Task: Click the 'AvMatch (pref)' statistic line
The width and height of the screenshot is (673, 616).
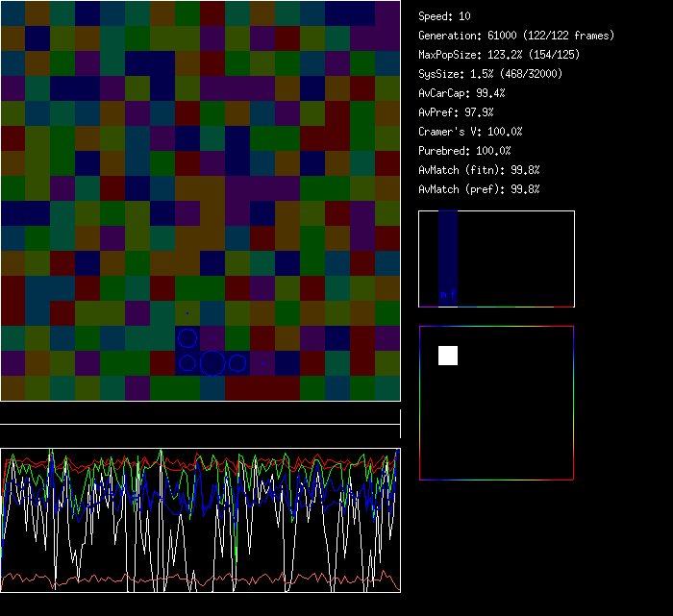Action: 479,189
